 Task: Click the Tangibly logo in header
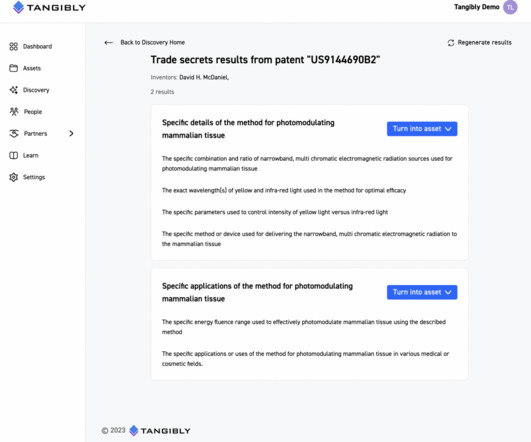(49, 7)
